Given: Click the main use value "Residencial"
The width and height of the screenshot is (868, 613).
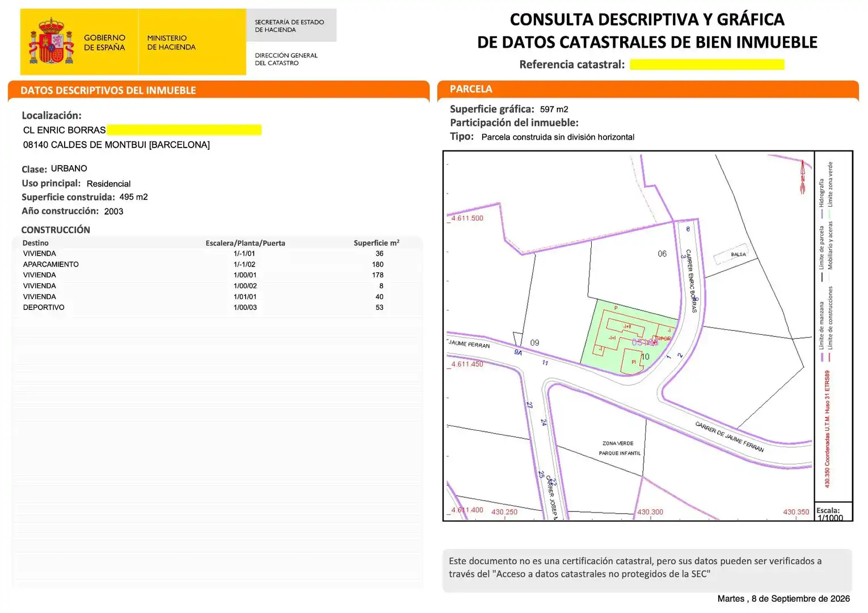Looking at the screenshot, I should pyautogui.click(x=108, y=184).
